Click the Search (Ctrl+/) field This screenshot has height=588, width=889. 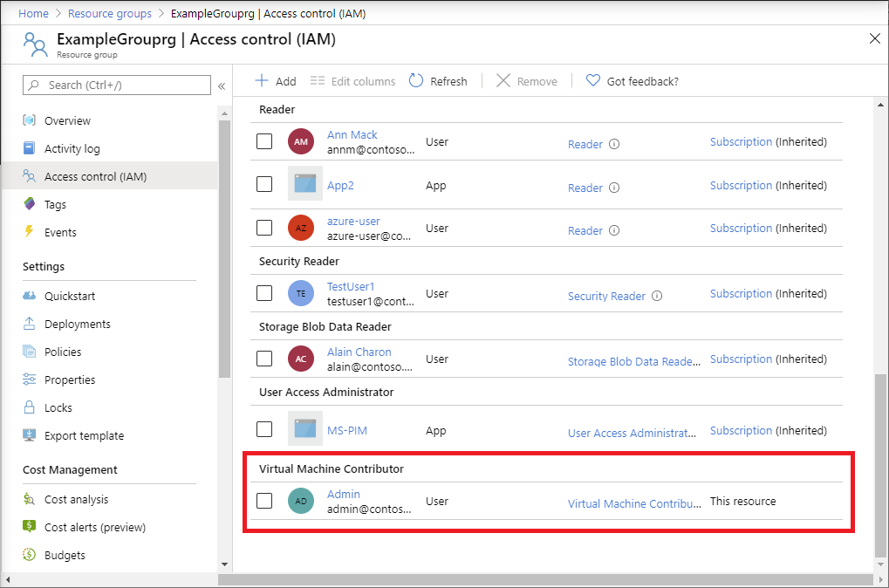click(x=117, y=85)
